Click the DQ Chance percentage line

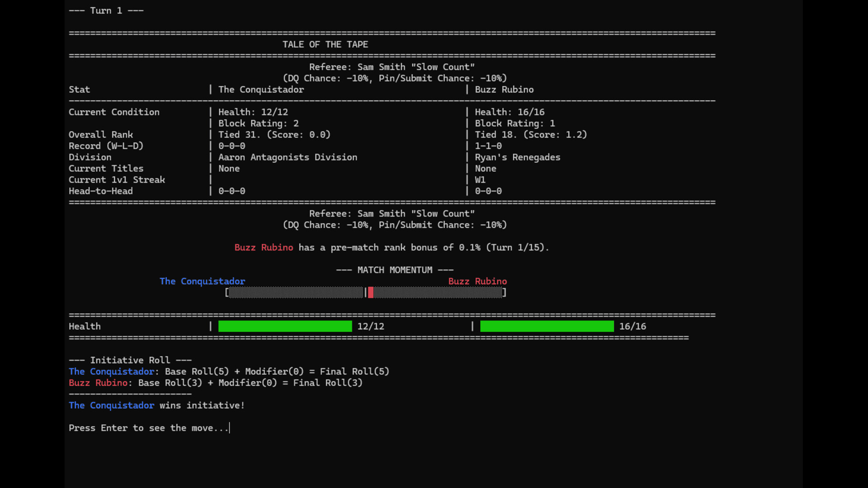[x=394, y=78]
